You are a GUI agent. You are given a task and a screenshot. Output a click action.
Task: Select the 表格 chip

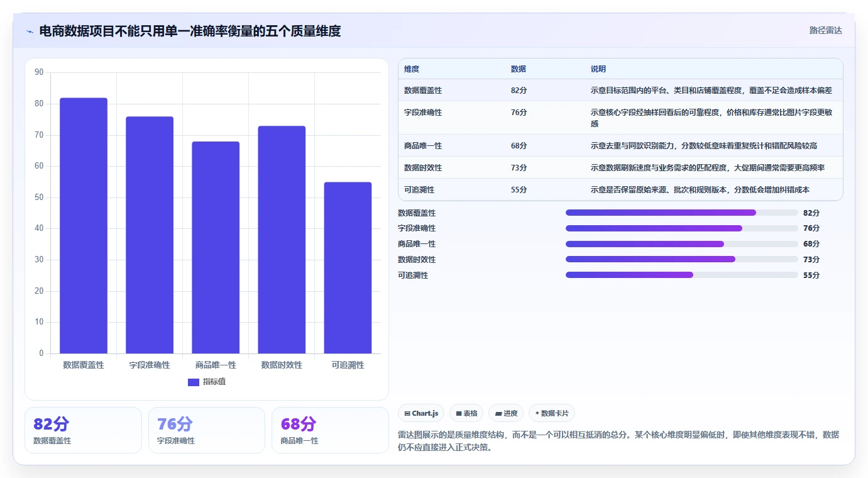pyautogui.click(x=466, y=413)
